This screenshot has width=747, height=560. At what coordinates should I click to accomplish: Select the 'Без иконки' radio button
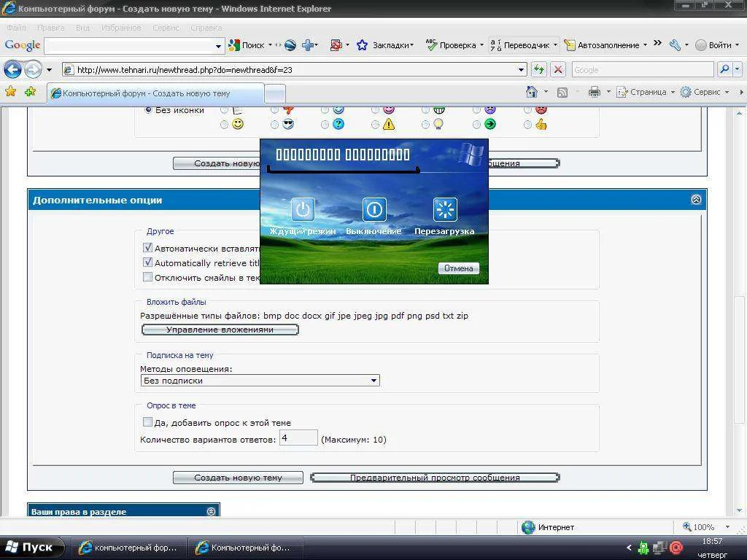149,110
